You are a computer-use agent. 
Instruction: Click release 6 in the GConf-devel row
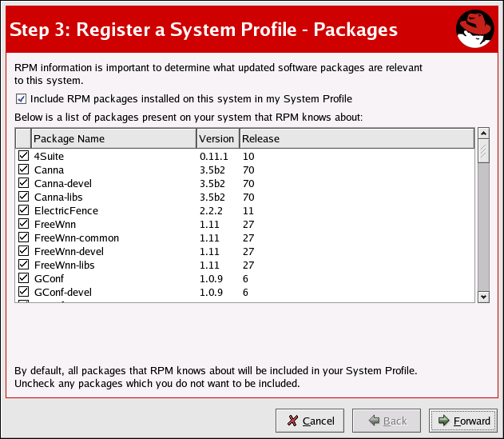pyautogui.click(x=245, y=292)
